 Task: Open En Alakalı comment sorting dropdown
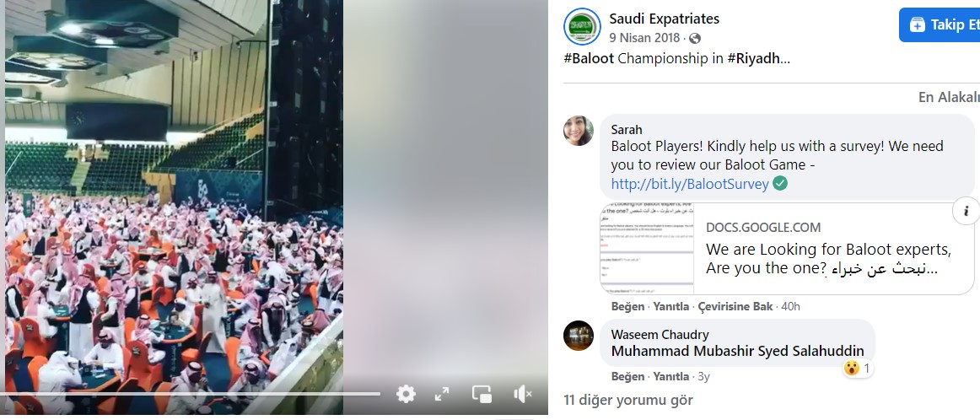(x=948, y=97)
